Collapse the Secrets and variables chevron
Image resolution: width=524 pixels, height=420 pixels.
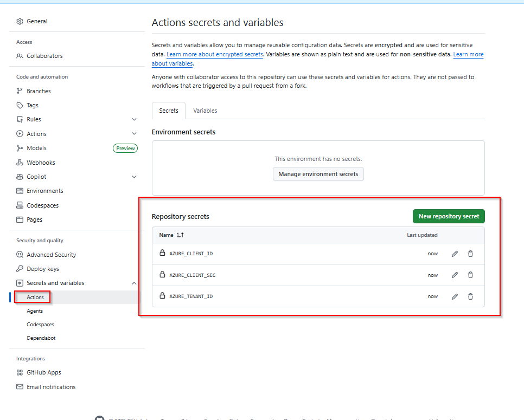134,283
